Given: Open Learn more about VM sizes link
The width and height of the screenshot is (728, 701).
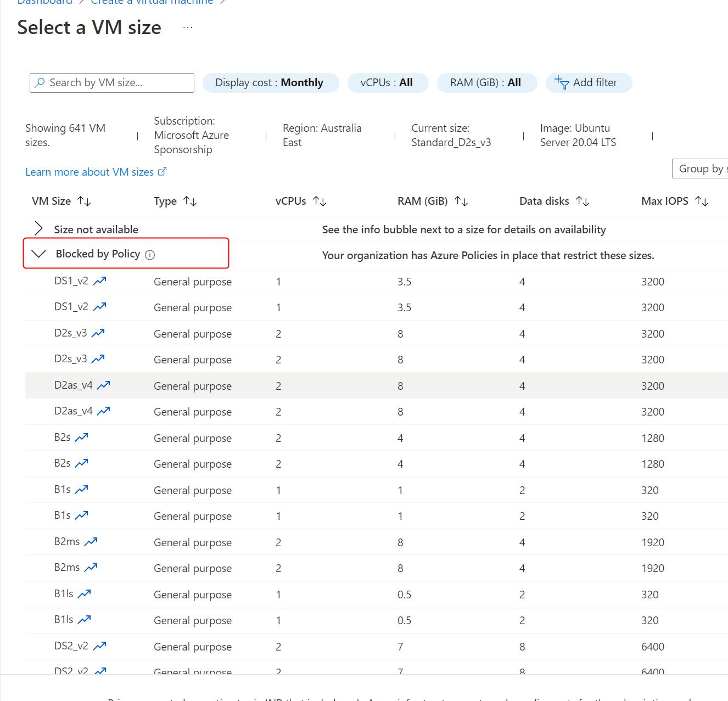Looking at the screenshot, I should tap(96, 172).
